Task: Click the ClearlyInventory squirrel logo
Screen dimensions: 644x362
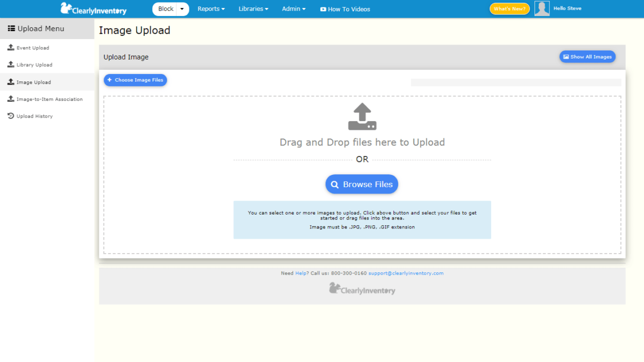Action: 65,8
